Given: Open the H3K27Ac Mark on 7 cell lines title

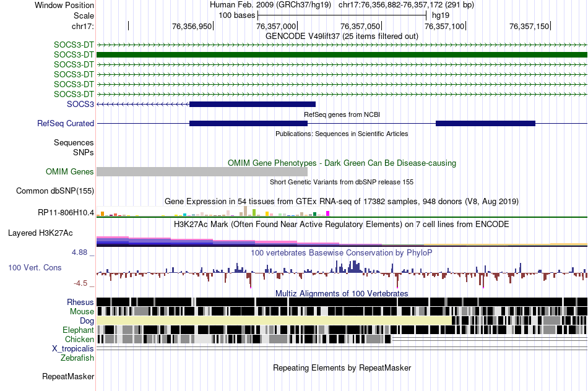Looking at the screenshot, I should [x=342, y=224].
